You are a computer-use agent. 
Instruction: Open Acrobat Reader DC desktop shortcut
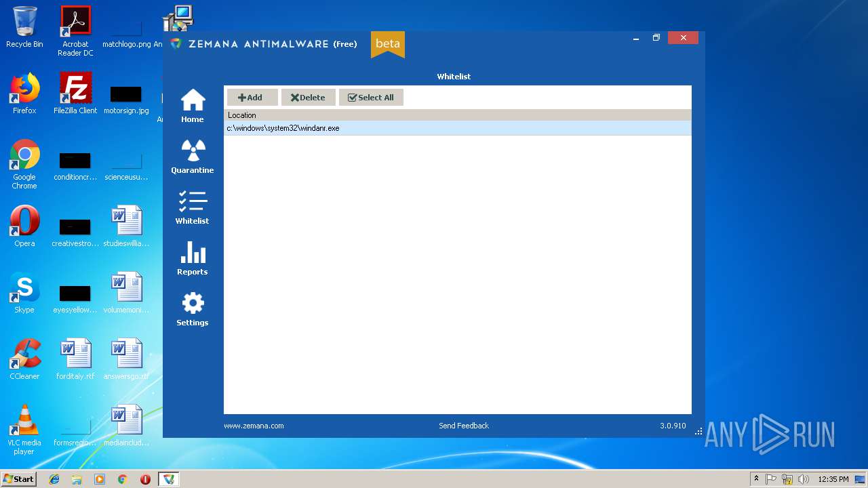[x=75, y=31]
